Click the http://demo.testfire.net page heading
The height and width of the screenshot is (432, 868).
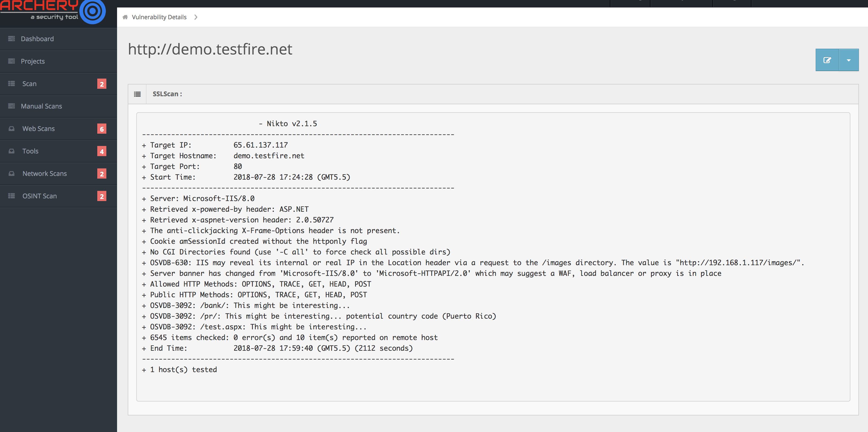[210, 49]
